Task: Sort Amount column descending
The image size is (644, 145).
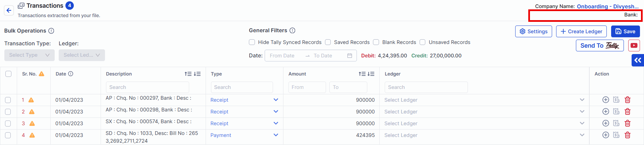Action: [371, 74]
